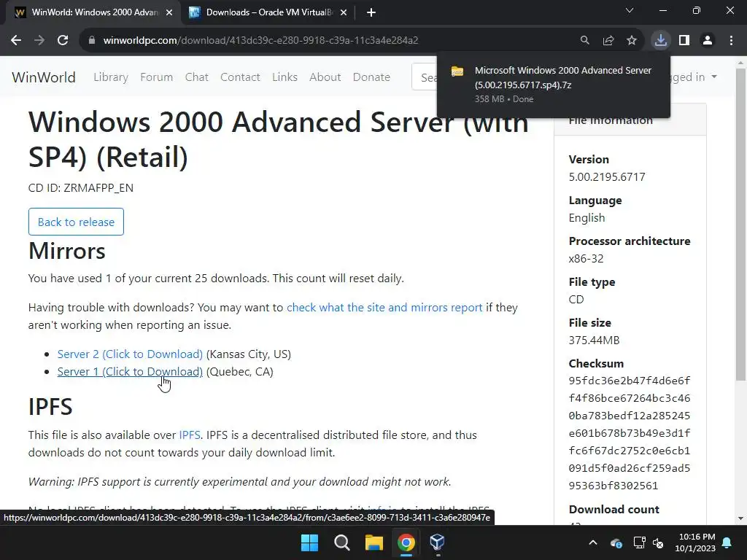Close the Oracle VM VirtualBox tab
The image size is (747, 560).
344,12
